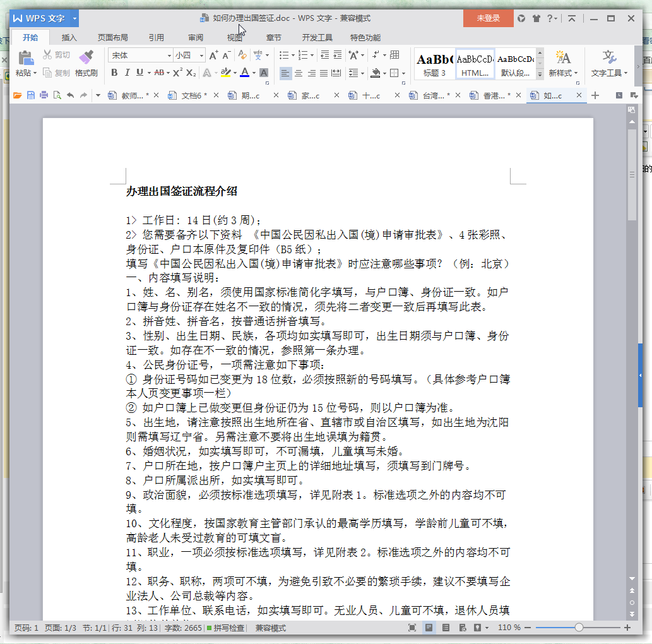The width and height of the screenshot is (652, 644).
Task: Collapse the ribbon with up-arrow icon
Action: point(572,18)
